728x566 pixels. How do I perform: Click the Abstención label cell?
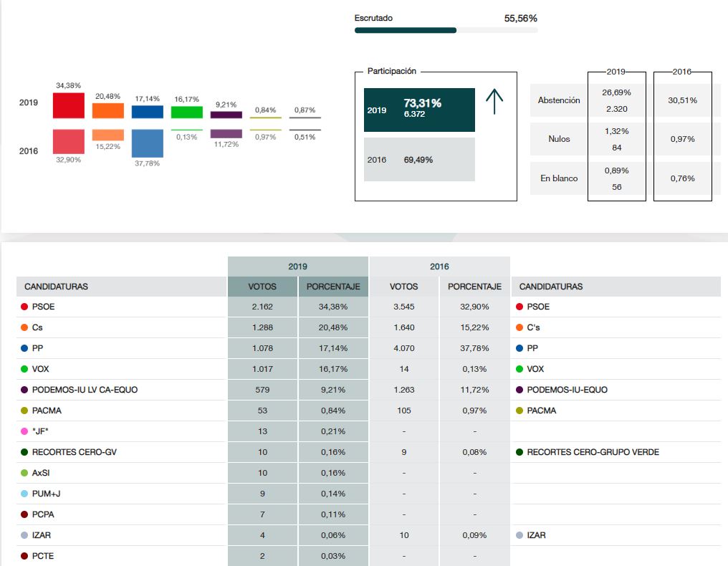559,100
